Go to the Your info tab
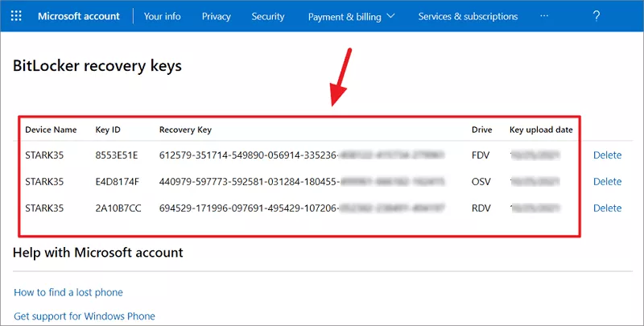Screen dimensions: 644x326 (162, 16)
